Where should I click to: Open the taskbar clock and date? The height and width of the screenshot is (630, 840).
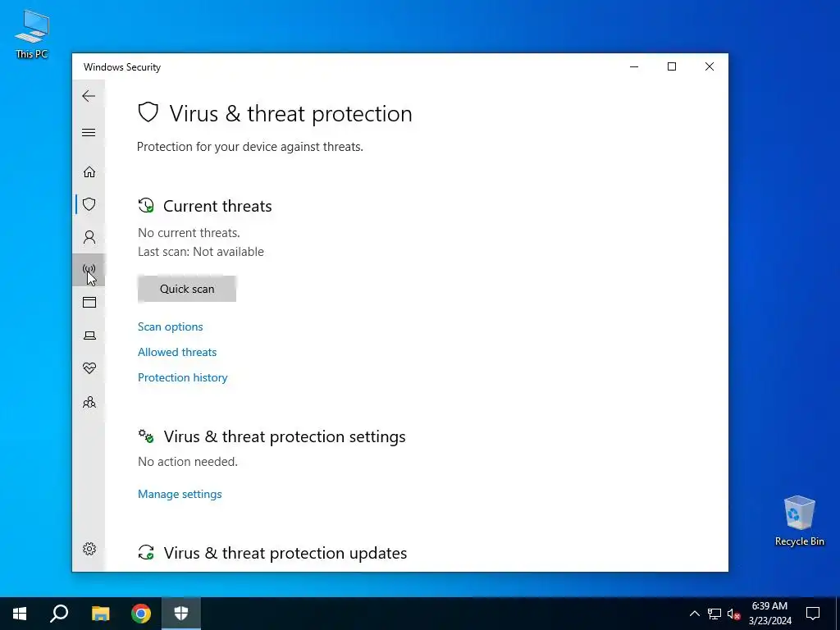[769, 614]
